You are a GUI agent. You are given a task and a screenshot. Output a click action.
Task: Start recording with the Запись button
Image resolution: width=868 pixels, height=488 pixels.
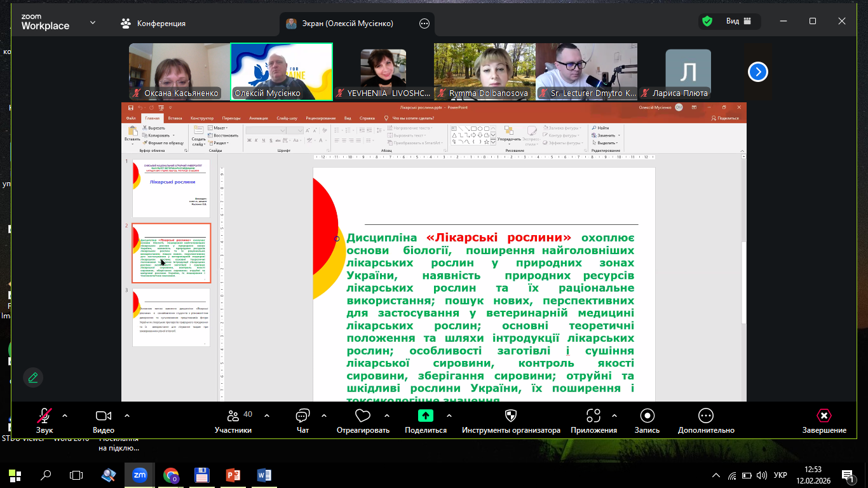tap(647, 416)
